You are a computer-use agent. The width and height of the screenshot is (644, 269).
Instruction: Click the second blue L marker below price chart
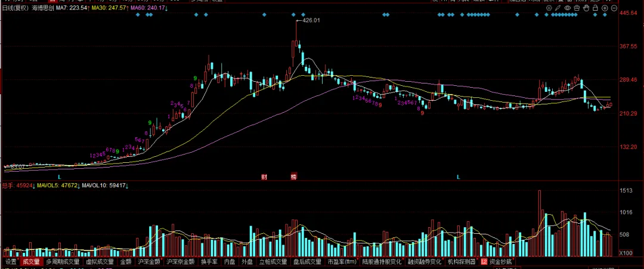(x=459, y=177)
